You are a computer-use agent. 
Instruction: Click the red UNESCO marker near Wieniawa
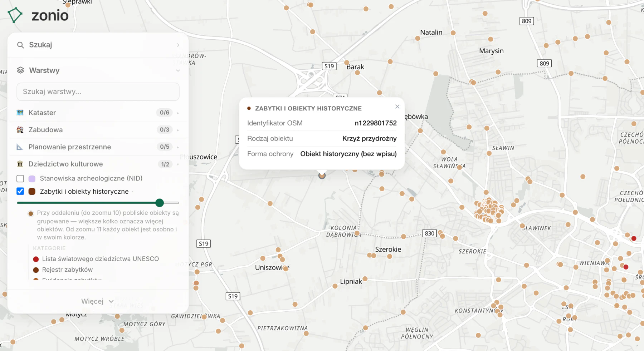tap(626, 267)
